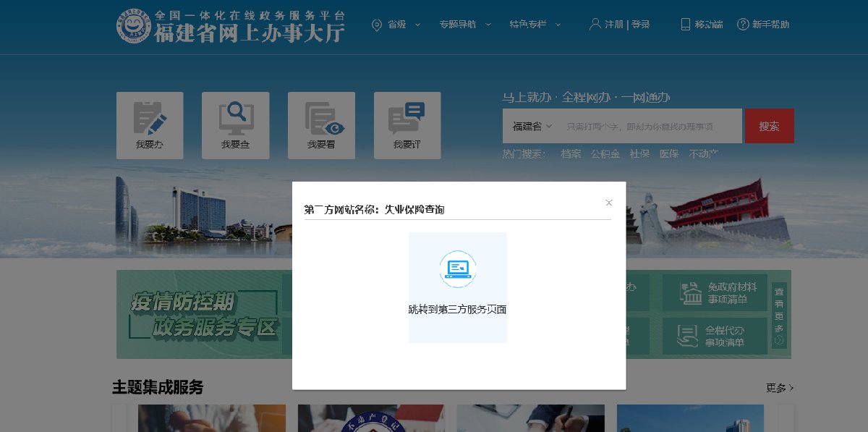
Task: Click the 我要办 clipboard-and-pen icon
Action: click(x=150, y=118)
